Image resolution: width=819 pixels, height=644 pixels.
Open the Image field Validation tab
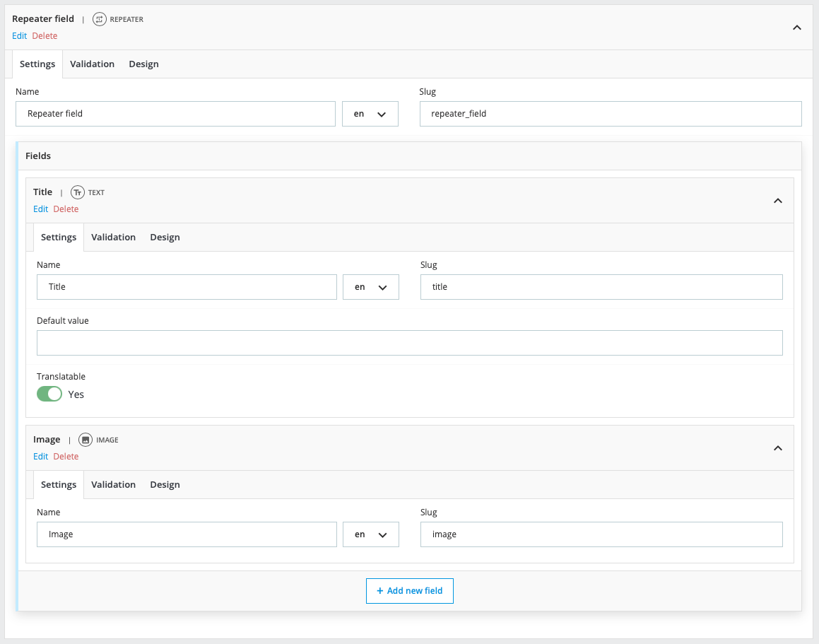coord(113,485)
